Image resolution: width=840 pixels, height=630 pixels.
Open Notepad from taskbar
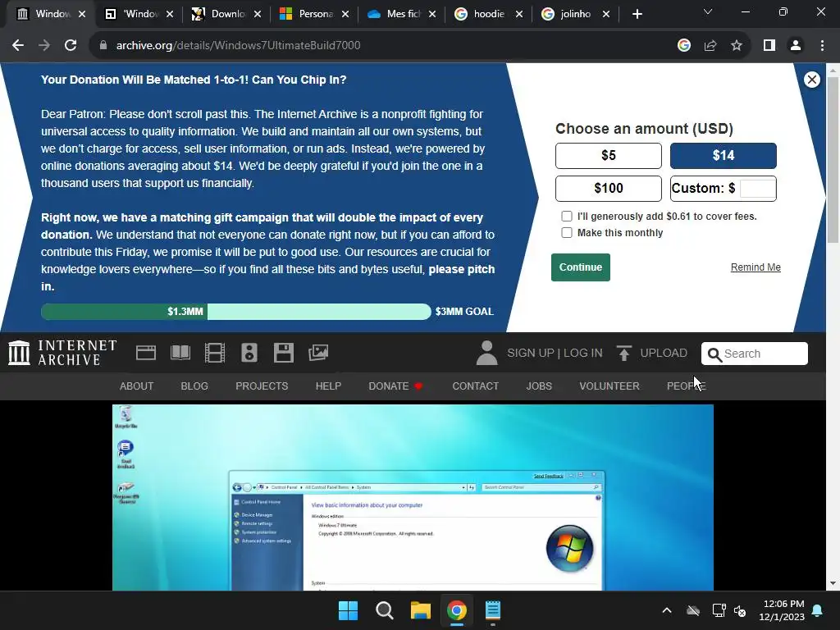493,610
